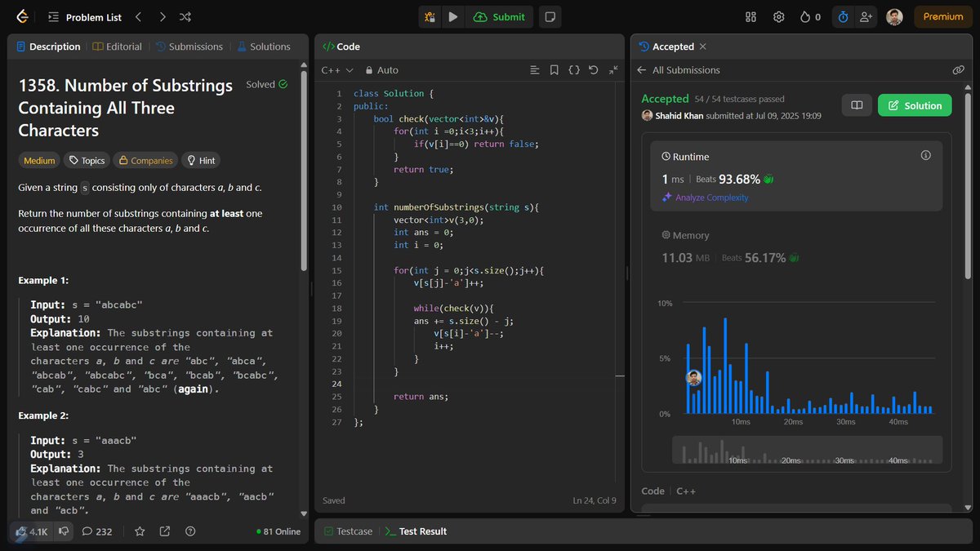Click the format code lines icon
Viewport: 980px width, 551px height.
(x=535, y=70)
